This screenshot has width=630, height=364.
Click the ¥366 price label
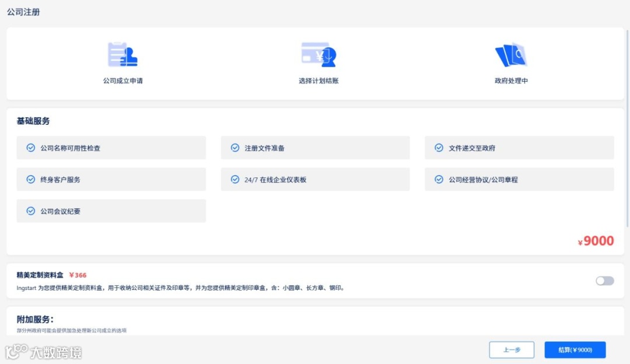coord(79,275)
